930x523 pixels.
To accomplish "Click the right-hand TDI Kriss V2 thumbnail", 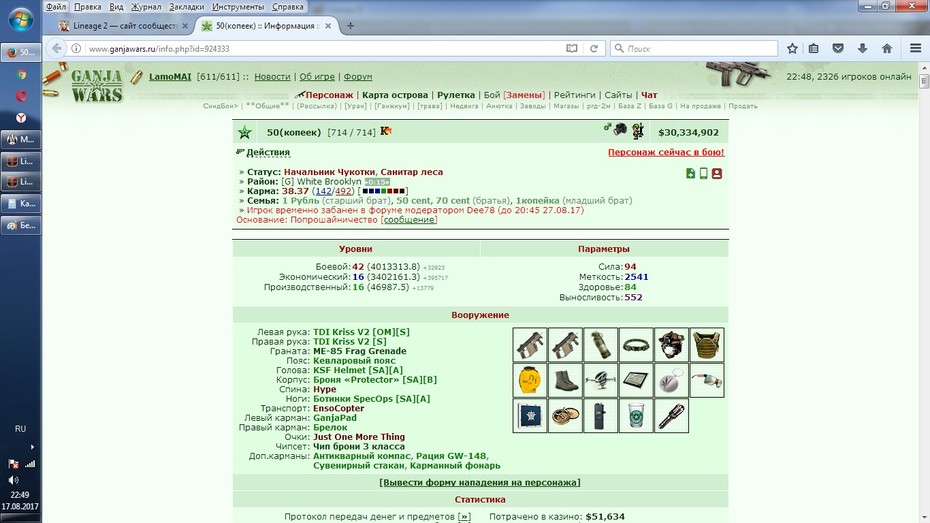I will [565, 345].
